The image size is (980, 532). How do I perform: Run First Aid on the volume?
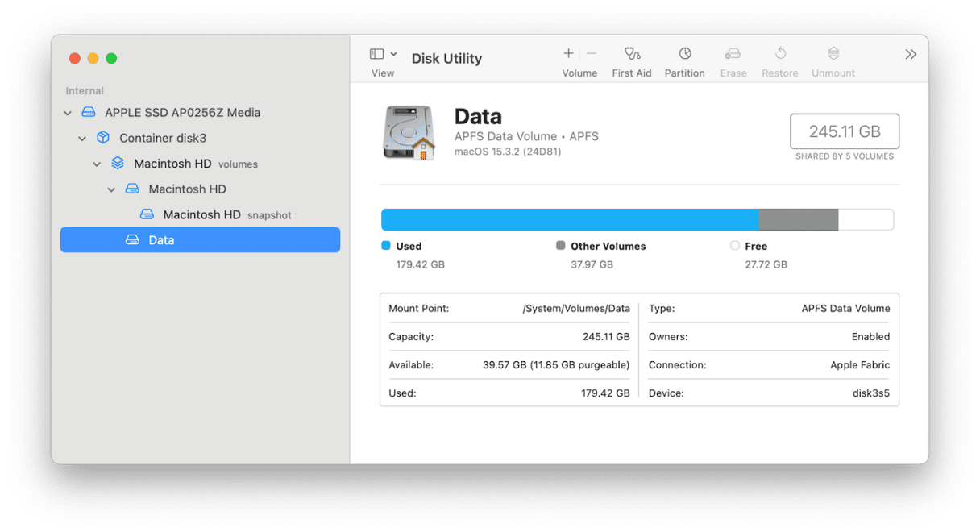pos(632,54)
